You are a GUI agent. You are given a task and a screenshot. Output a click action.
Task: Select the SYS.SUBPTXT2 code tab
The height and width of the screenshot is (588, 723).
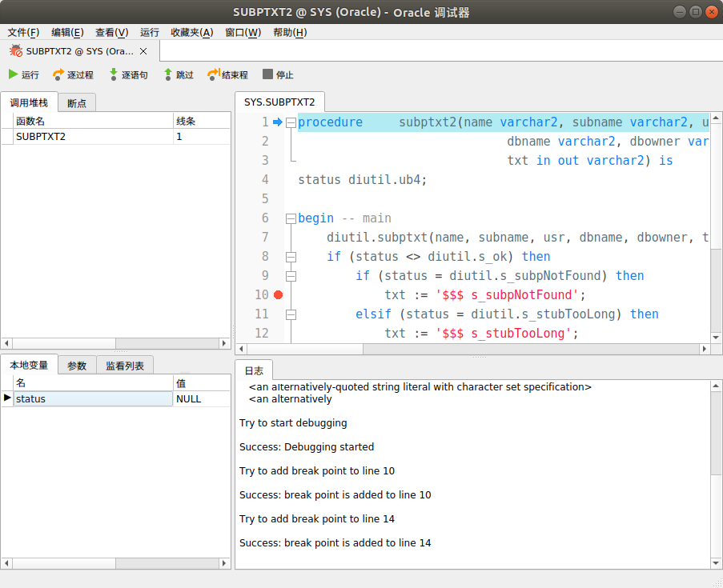click(x=279, y=102)
